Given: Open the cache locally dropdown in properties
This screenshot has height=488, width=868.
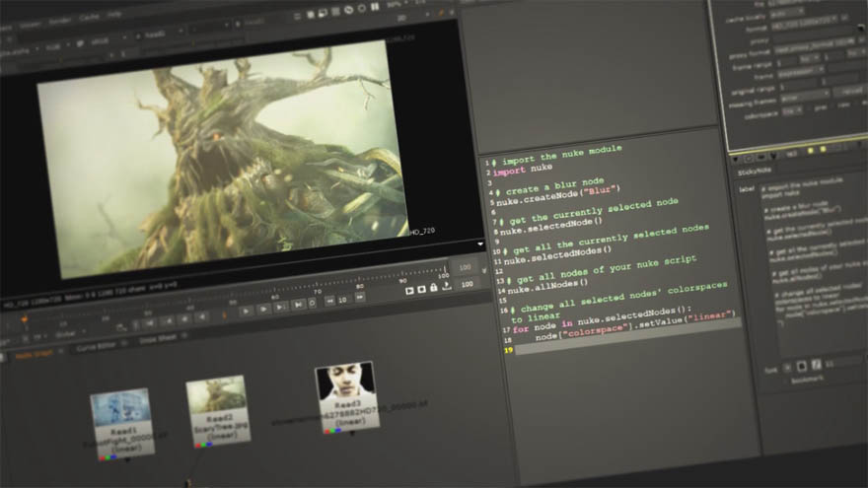Looking at the screenshot, I should [x=787, y=13].
